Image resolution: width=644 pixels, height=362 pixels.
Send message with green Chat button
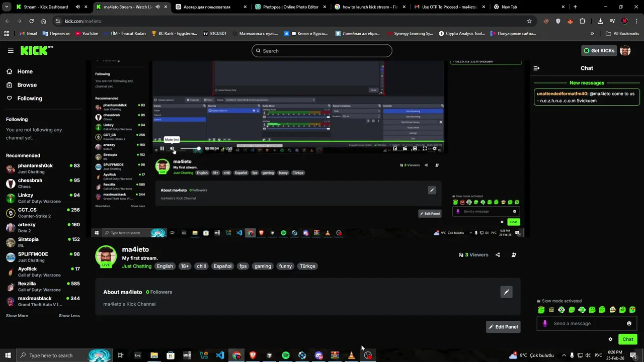628,339
